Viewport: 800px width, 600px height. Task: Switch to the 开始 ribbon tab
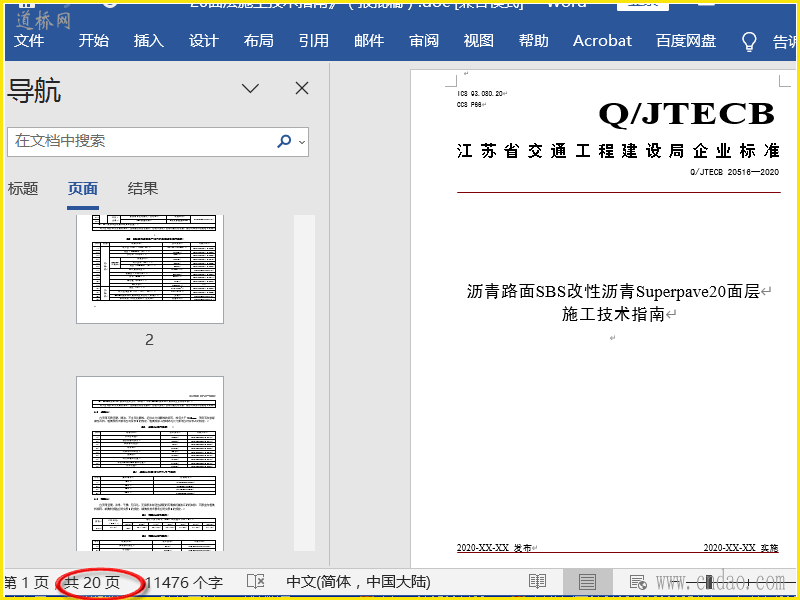coord(93,41)
